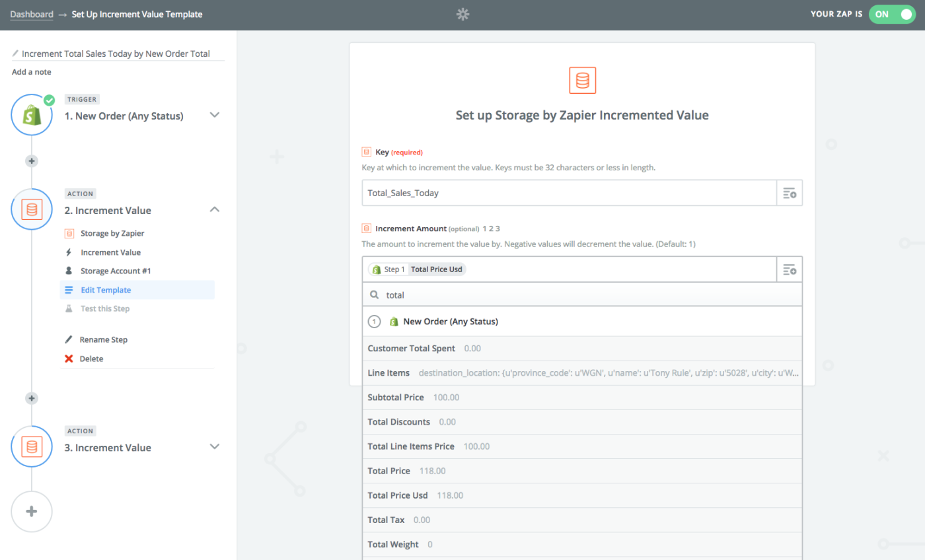Select the Line Items field option
Screen dimensions: 925x560
tap(582, 373)
